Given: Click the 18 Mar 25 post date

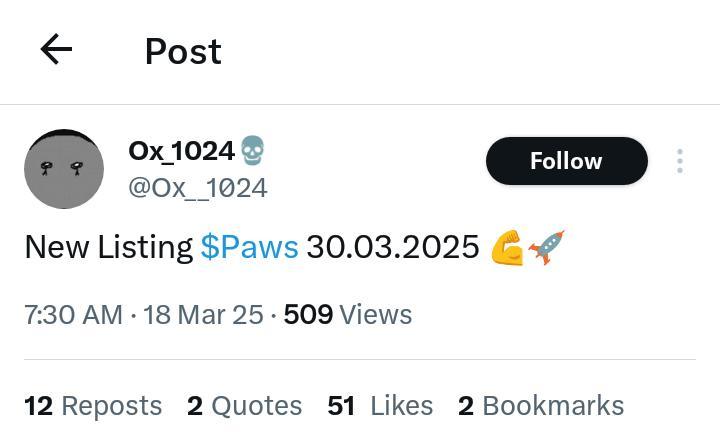Looking at the screenshot, I should pos(203,315).
